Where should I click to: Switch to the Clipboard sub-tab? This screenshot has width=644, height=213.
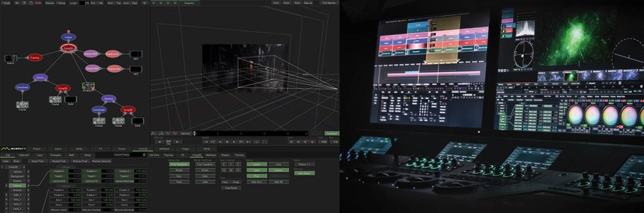(x=24, y=155)
